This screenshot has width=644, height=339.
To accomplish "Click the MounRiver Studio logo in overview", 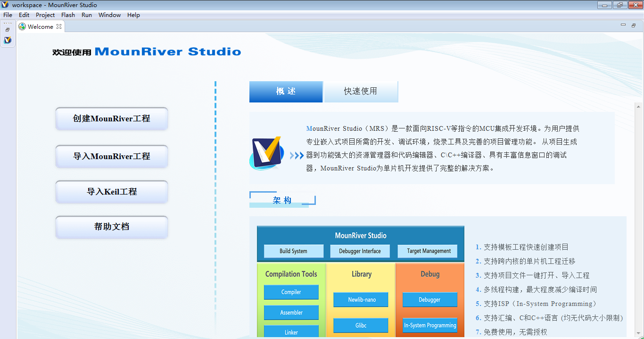I will pos(267,153).
